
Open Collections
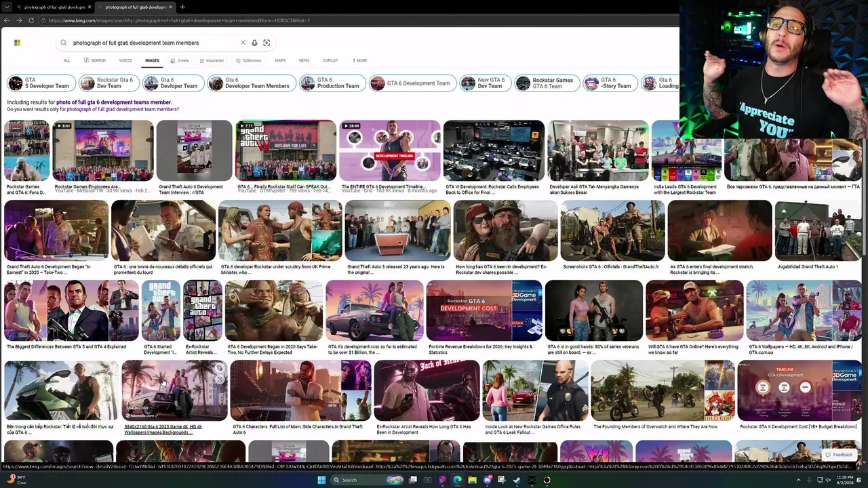click(x=248, y=60)
